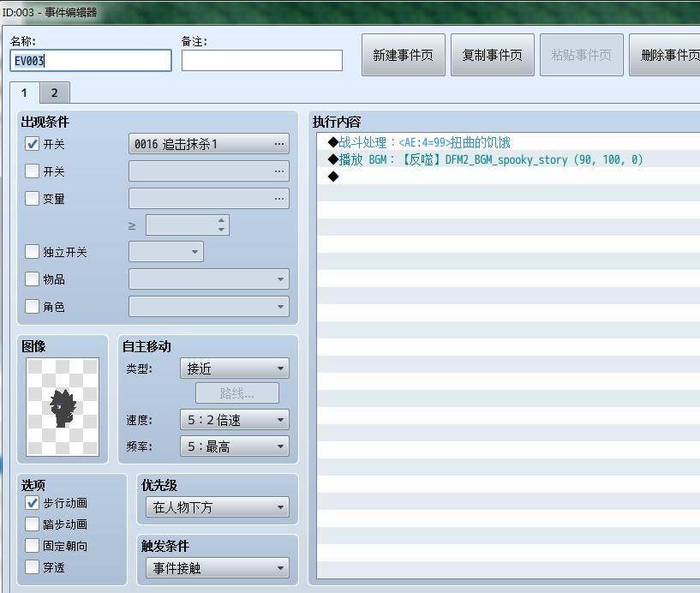
Task: Click 复制事件页 button
Action: (493, 55)
